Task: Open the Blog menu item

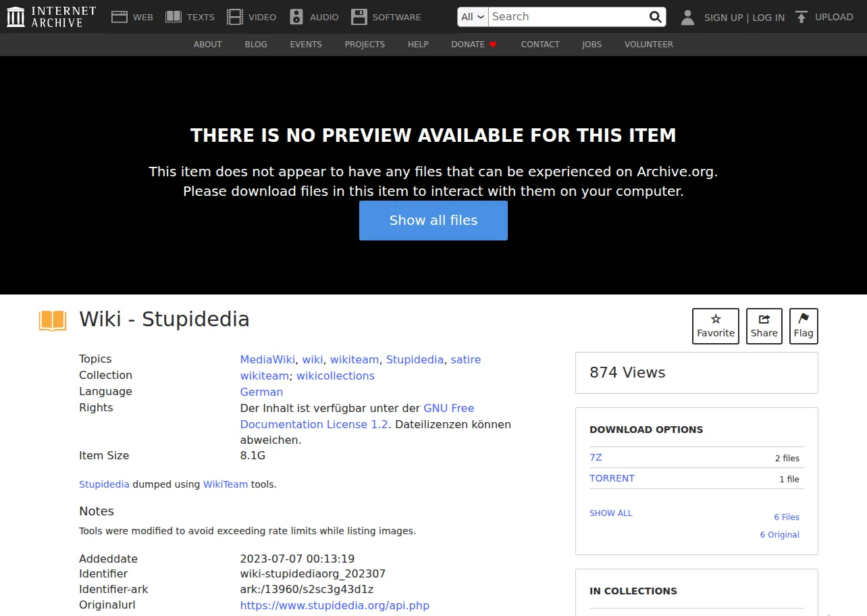Action: point(256,45)
